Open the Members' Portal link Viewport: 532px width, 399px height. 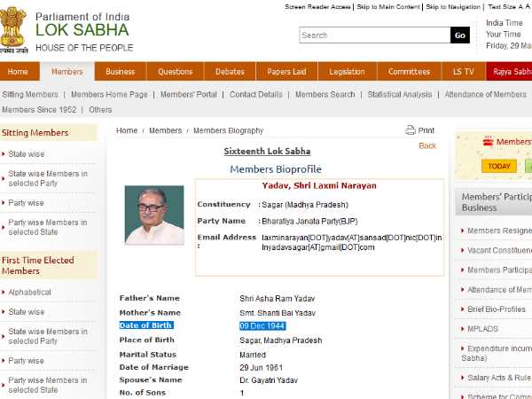click(x=189, y=95)
